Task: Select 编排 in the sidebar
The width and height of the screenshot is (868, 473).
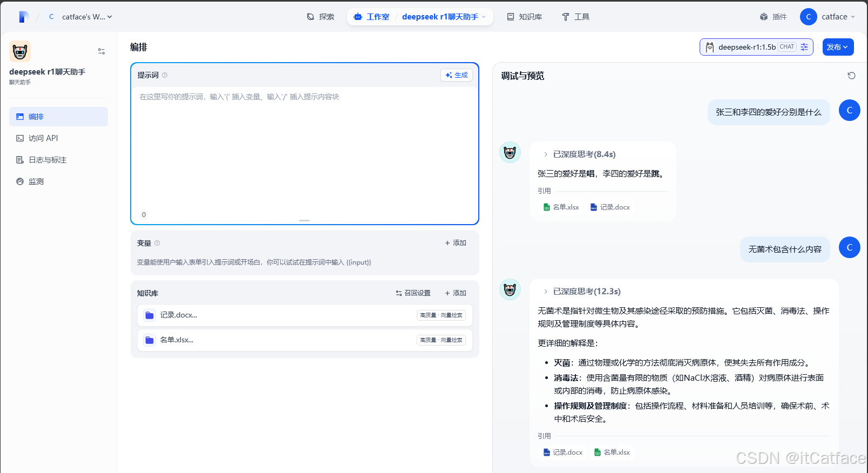Action: (x=58, y=117)
